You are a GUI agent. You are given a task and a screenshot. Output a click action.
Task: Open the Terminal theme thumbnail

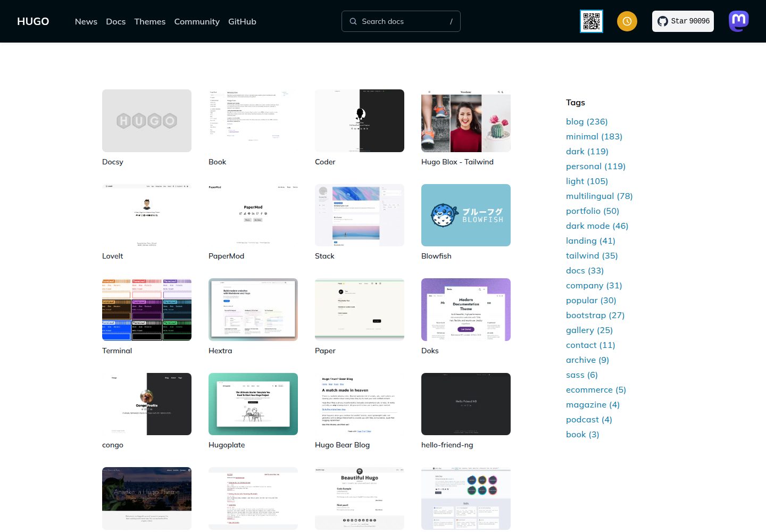click(x=147, y=310)
